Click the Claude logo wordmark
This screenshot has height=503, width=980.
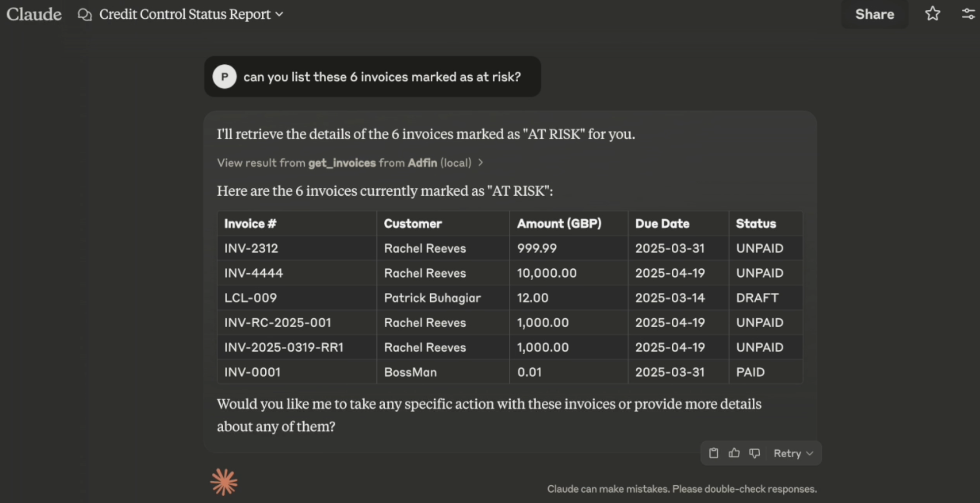point(34,14)
